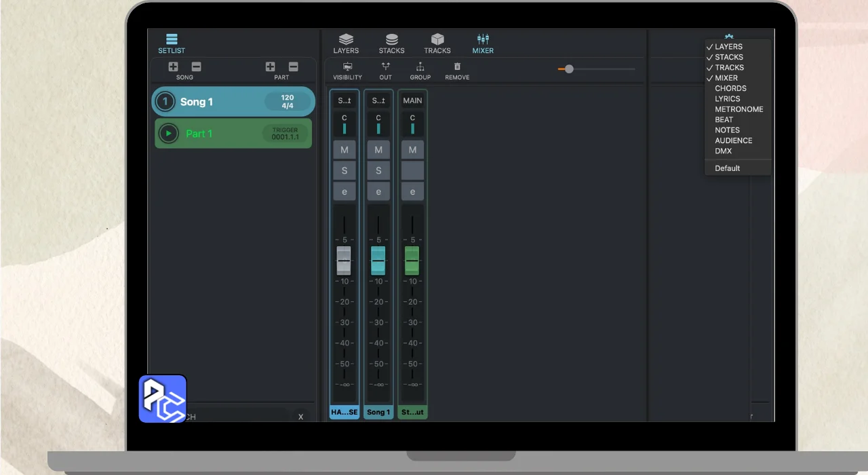This screenshot has width=868, height=475.
Task: Open Song 1 tempo and time signature
Action: tap(288, 102)
